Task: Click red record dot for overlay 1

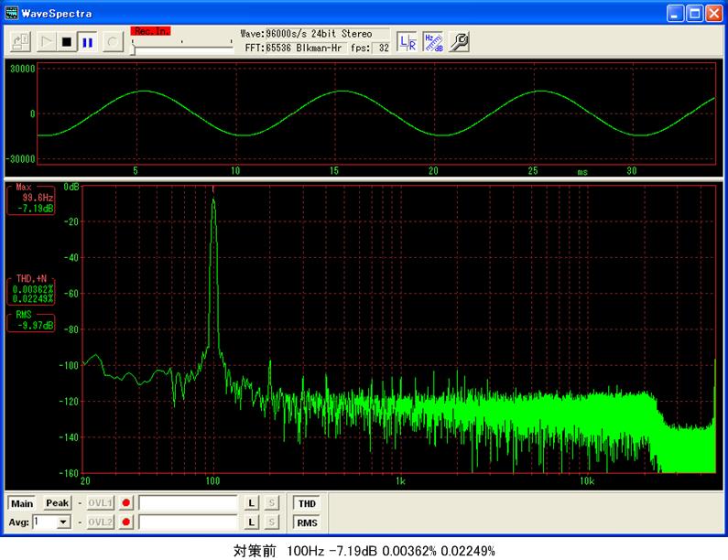Action: 126,503
